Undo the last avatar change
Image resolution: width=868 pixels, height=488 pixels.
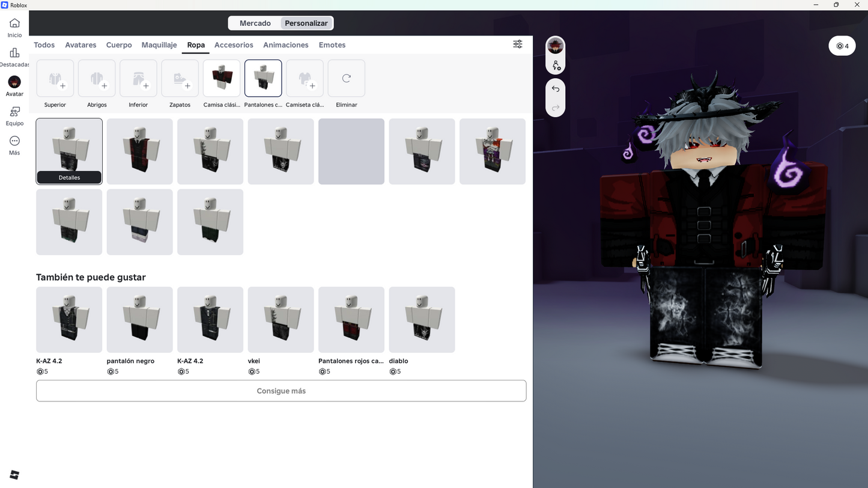556,89
